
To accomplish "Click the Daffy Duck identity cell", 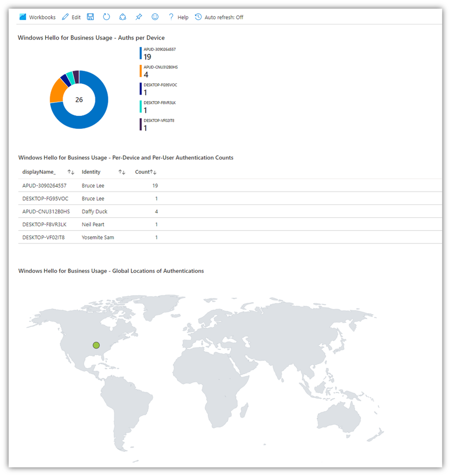I will coord(94,212).
